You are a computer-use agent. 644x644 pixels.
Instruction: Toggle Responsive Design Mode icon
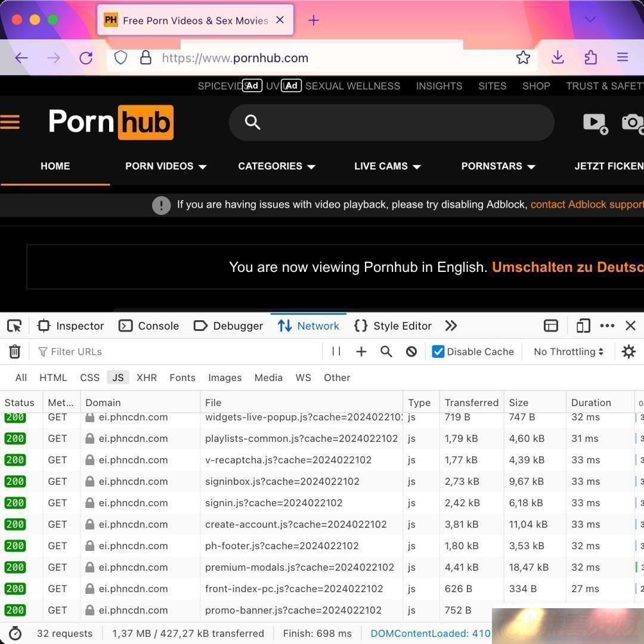point(583,326)
